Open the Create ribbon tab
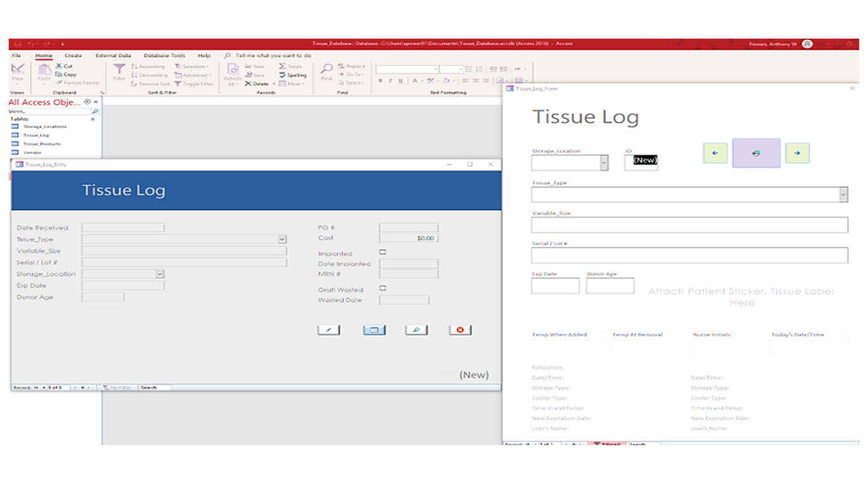This screenshot has height=488, width=868. tap(73, 55)
